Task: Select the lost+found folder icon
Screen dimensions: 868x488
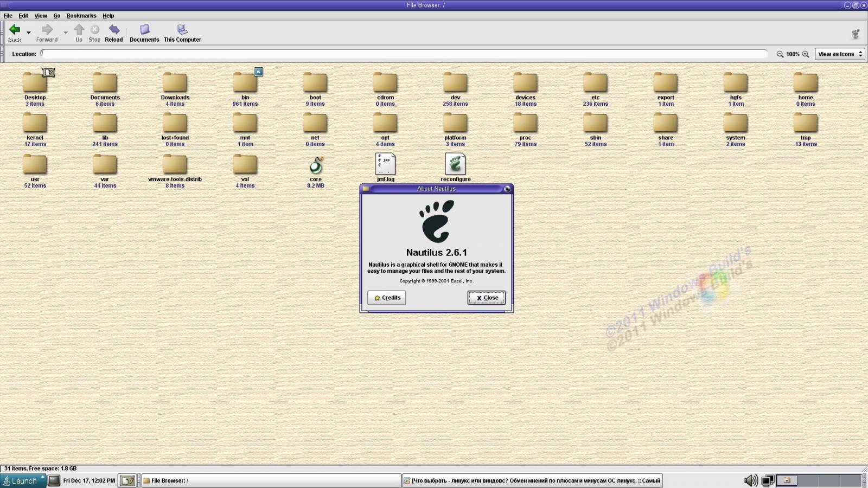Action: point(175,123)
